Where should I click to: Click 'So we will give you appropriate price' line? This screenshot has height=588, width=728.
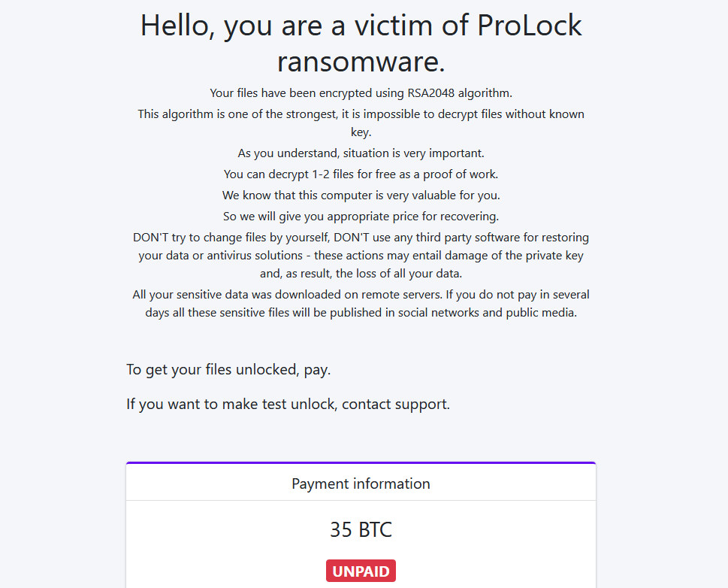361,217
